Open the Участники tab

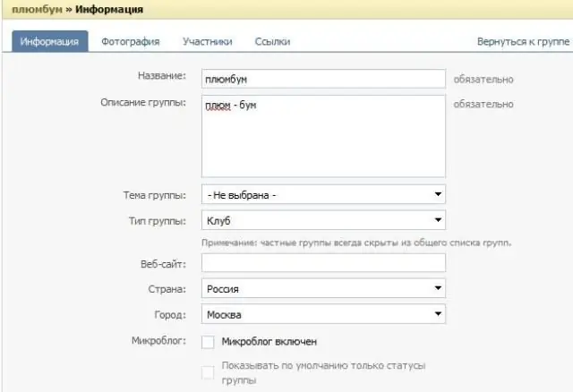click(207, 42)
